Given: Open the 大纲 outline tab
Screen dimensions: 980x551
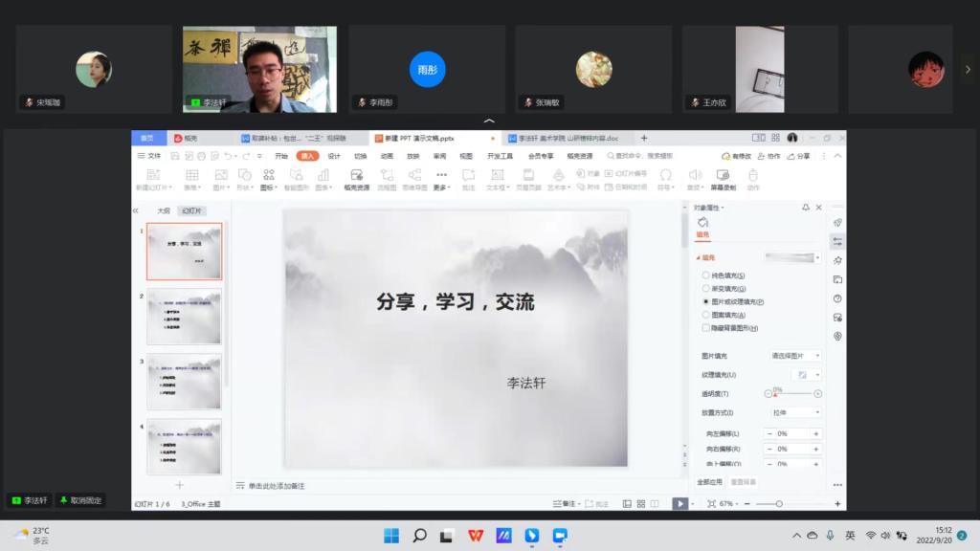Looking at the screenshot, I should [164, 210].
